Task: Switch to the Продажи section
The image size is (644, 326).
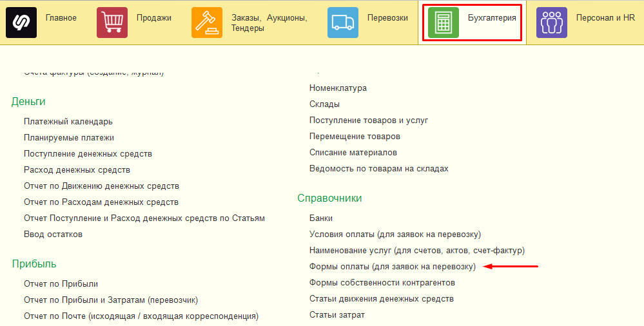Action: (154, 18)
